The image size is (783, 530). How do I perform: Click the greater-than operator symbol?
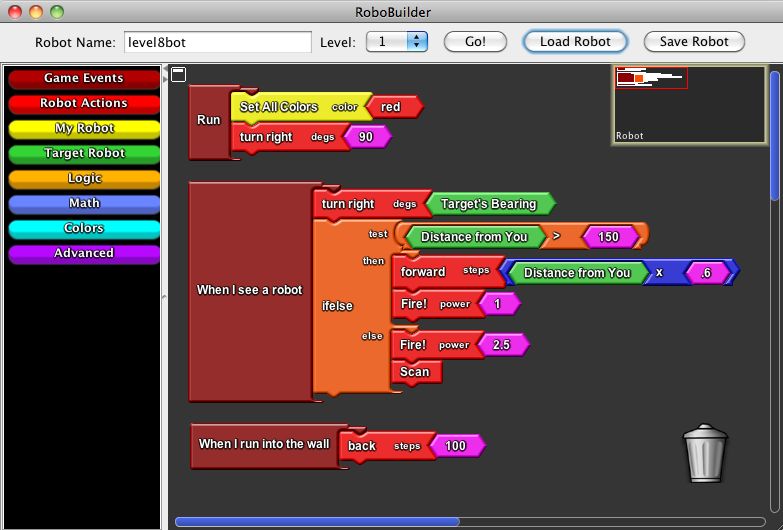pos(556,236)
